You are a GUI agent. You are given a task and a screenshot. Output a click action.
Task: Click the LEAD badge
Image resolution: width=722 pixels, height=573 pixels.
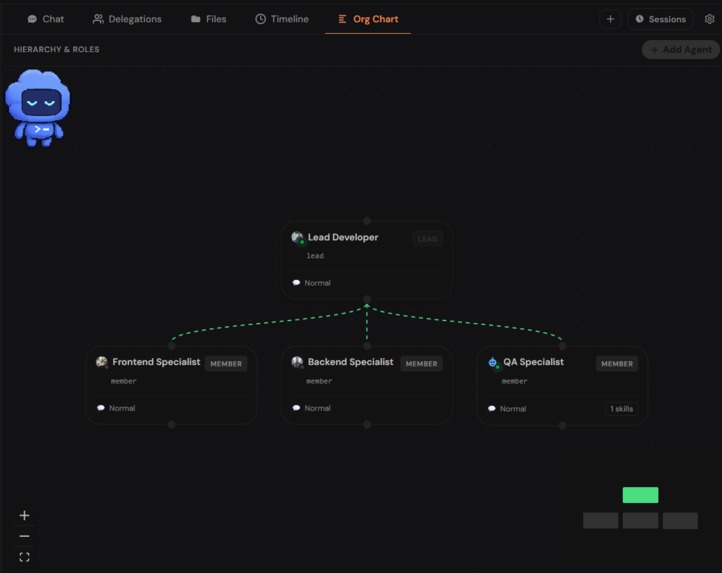(x=427, y=239)
